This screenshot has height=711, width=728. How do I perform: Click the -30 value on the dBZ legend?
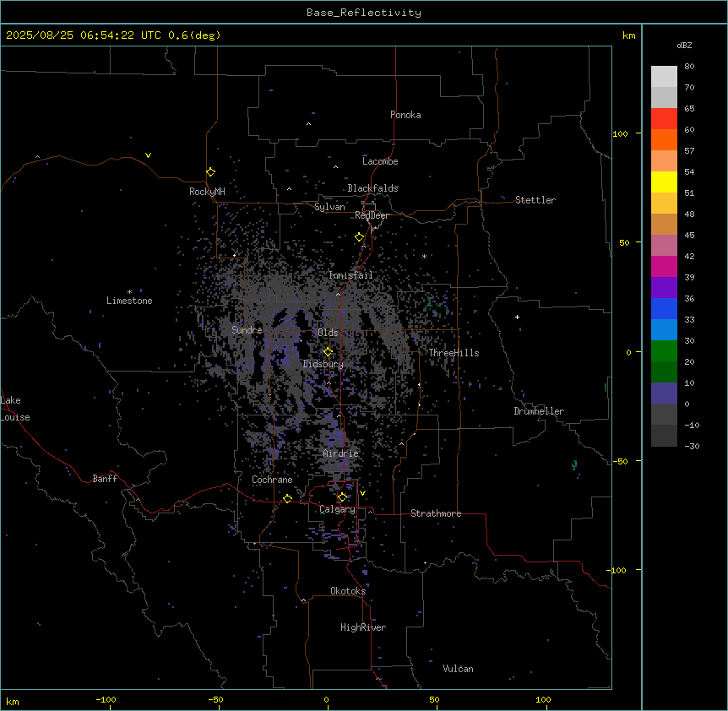pos(692,446)
